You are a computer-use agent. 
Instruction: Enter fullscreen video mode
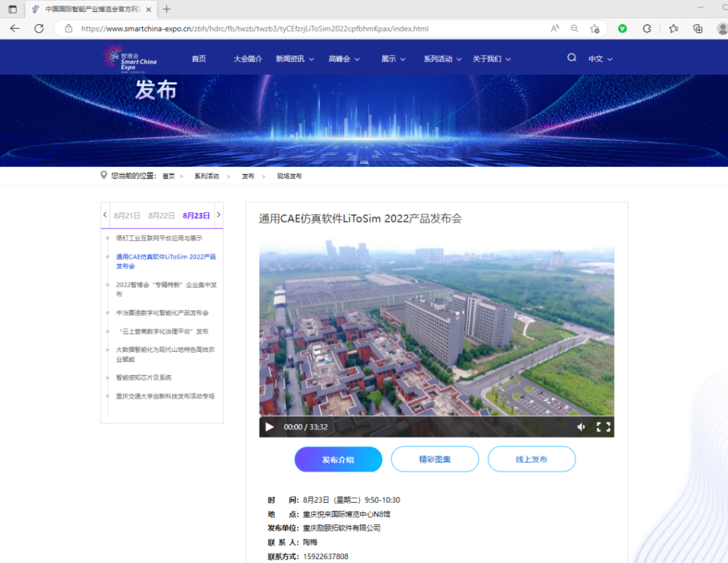point(603,427)
